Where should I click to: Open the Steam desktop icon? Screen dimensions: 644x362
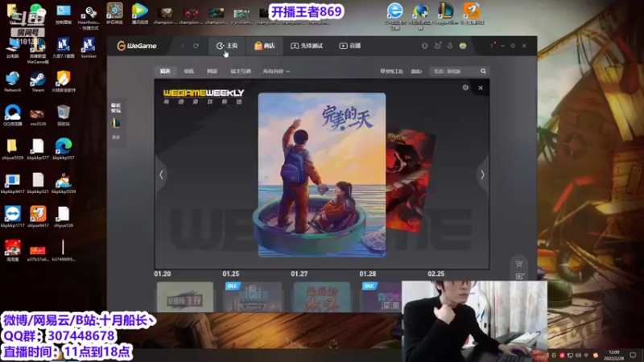click(38, 81)
